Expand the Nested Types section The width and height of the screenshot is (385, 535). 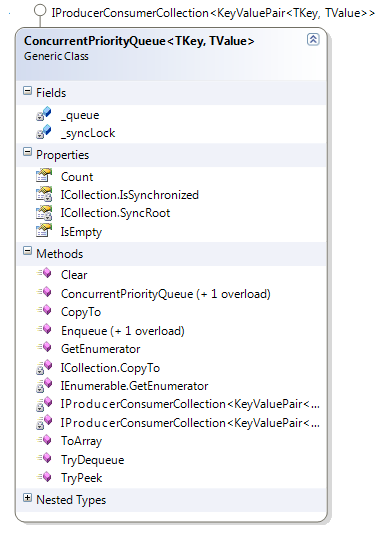27,498
